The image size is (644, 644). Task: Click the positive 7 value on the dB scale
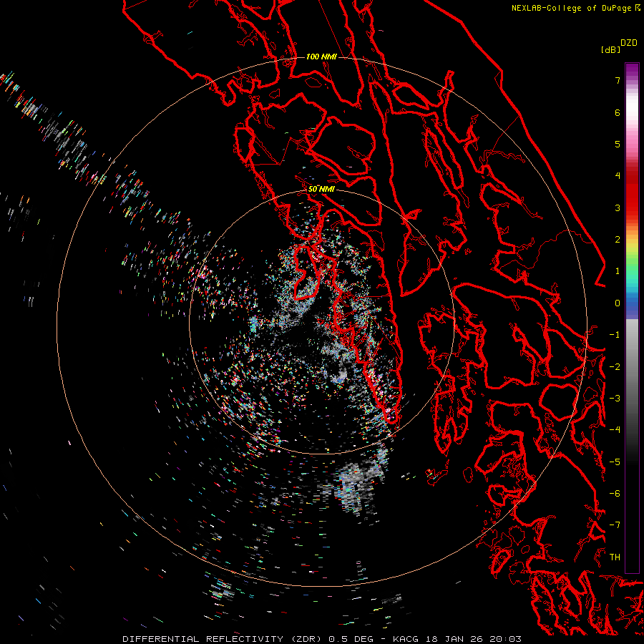pos(618,80)
